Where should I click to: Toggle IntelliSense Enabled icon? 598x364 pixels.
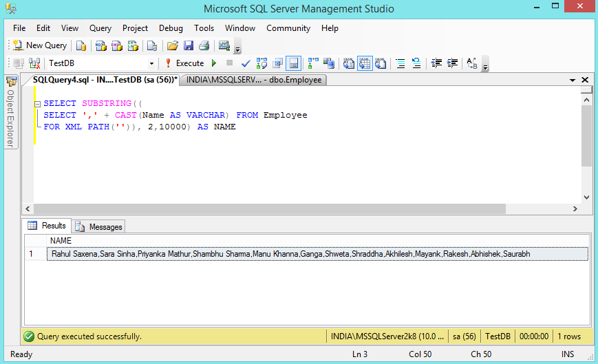click(x=294, y=63)
